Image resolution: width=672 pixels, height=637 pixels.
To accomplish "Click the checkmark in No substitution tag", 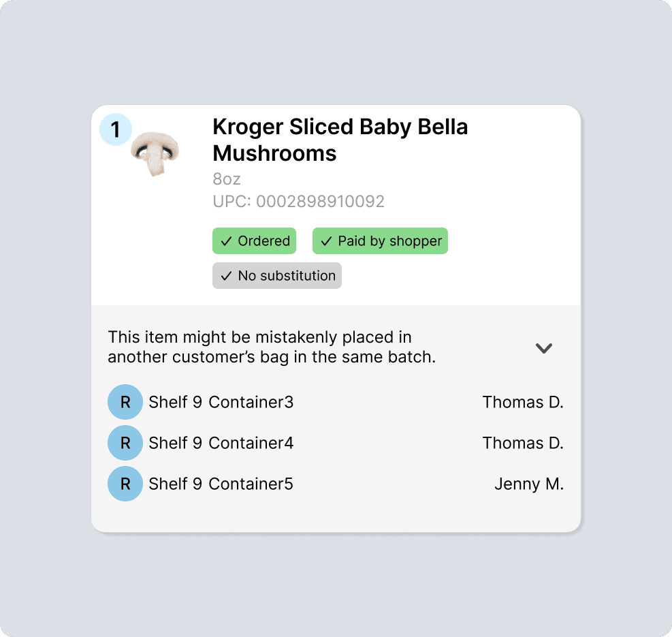I will (x=226, y=276).
